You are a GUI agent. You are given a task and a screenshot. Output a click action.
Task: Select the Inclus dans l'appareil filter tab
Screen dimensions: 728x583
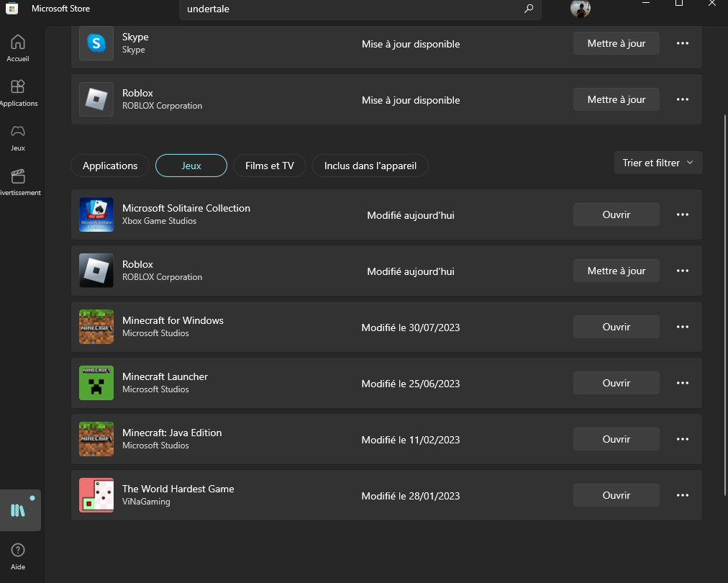pos(370,166)
